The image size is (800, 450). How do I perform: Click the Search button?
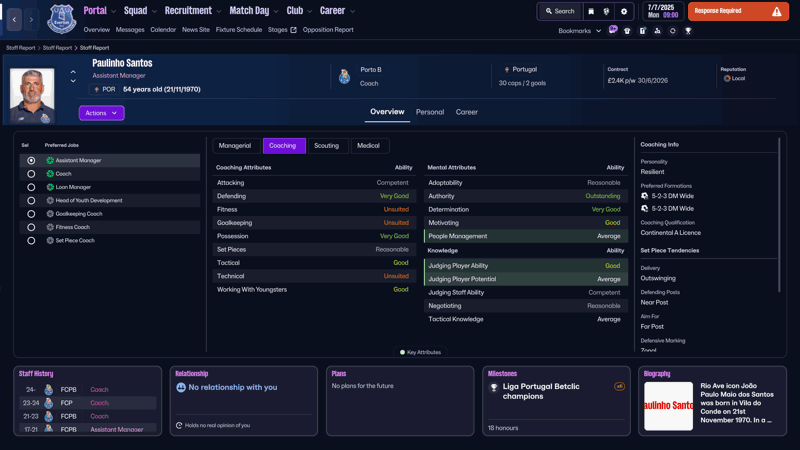coord(560,11)
